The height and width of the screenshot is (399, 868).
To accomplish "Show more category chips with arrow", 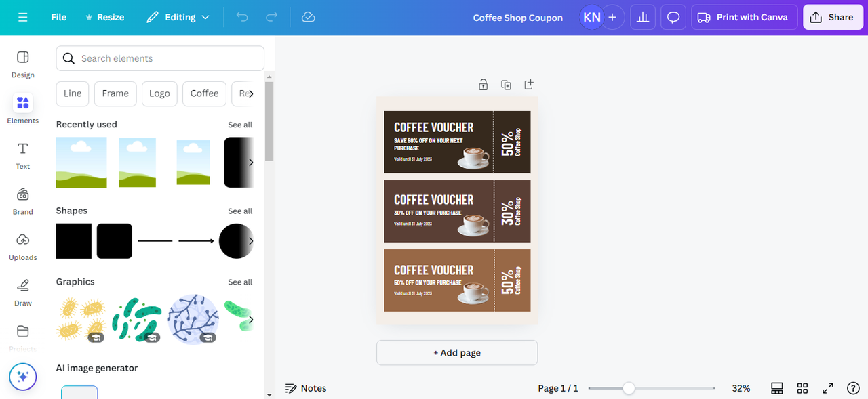I will tap(251, 93).
